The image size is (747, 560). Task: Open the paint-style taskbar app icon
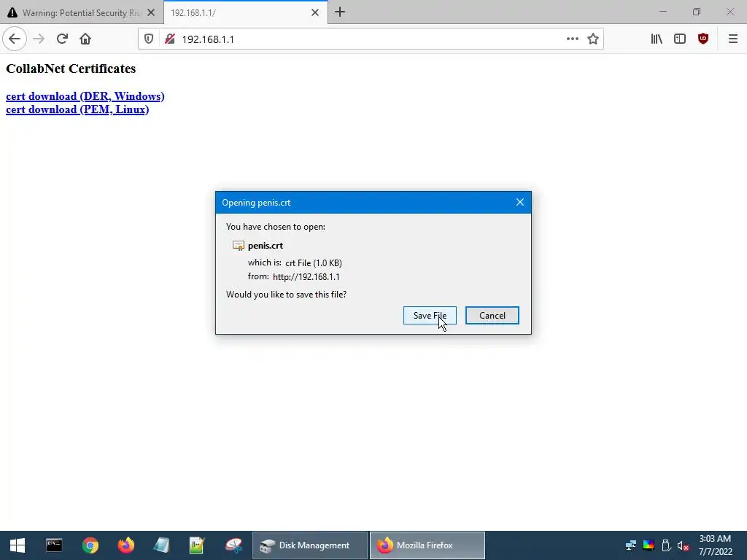234,545
